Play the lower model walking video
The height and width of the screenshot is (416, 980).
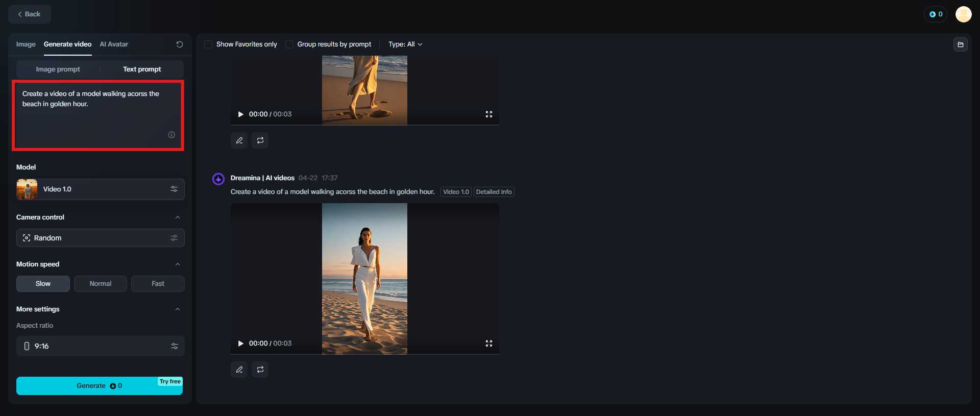[x=241, y=344]
